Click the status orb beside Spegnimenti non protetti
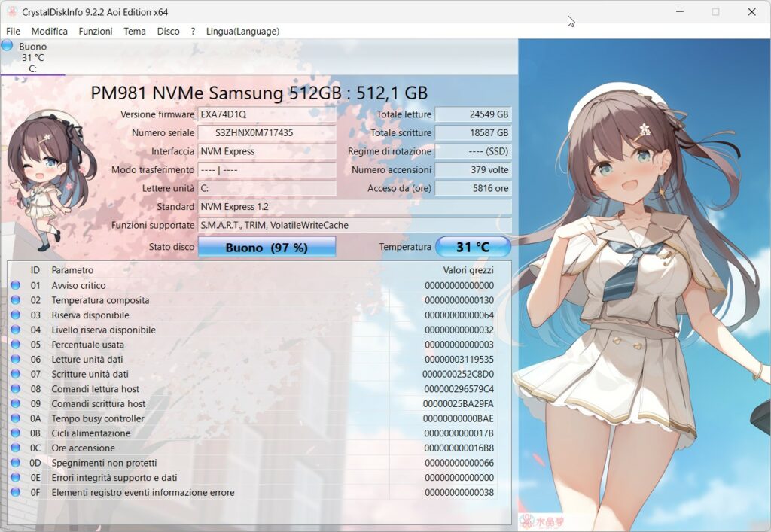Viewport: 771px width, 532px height. pos(15,463)
